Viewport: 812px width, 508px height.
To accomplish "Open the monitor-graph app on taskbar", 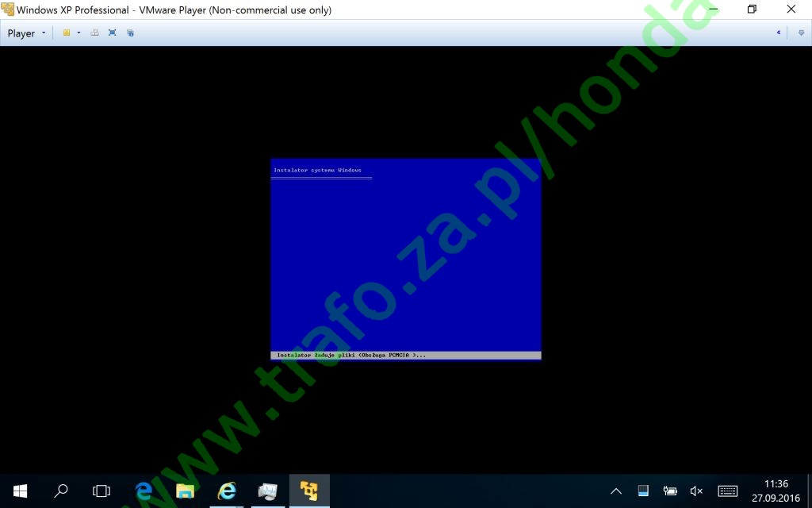I will coord(268,491).
